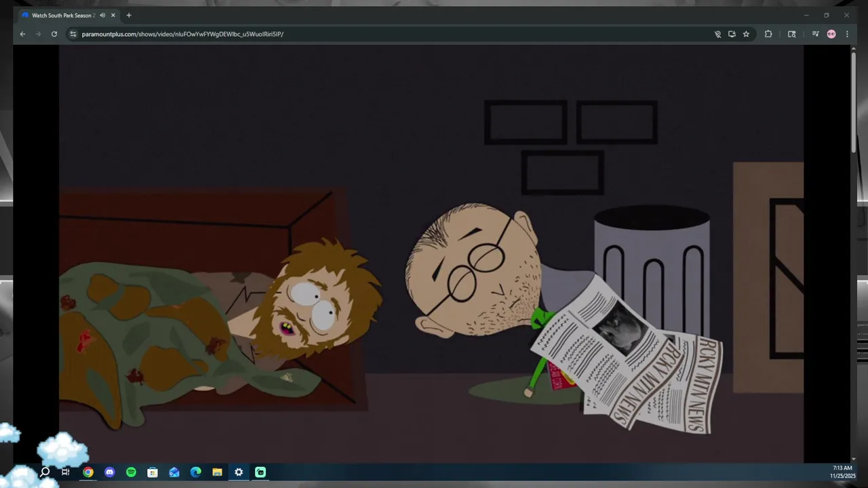The height and width of the screenshot is (488, 868).
Task: Open Outlook mail from taskbar
Action: pos(174,472)
